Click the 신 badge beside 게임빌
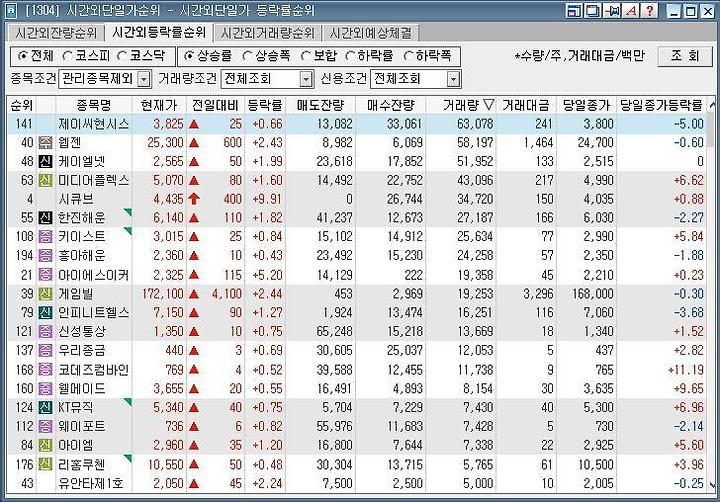The height and width of the screenshot is (502, 720). pos(45,293)
